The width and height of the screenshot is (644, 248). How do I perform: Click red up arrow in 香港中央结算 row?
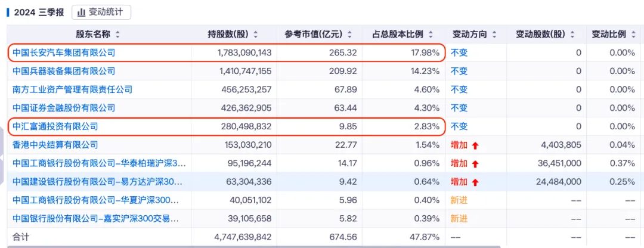475,145
